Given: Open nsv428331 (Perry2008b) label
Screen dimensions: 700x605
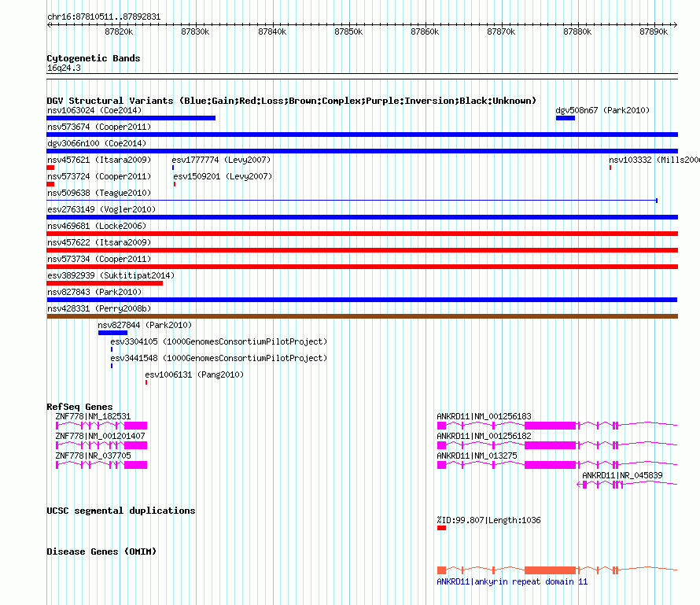Looking at the screenshot, I should click(99, 308).
